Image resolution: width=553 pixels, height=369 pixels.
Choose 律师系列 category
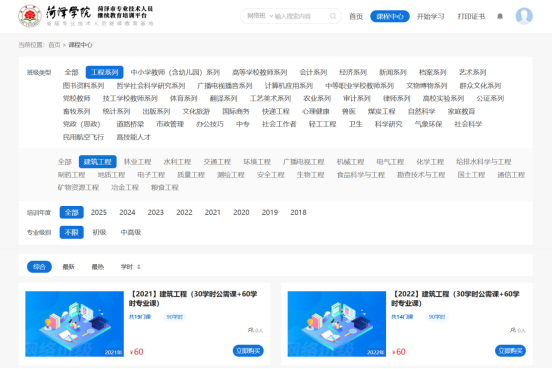(397, 98)
